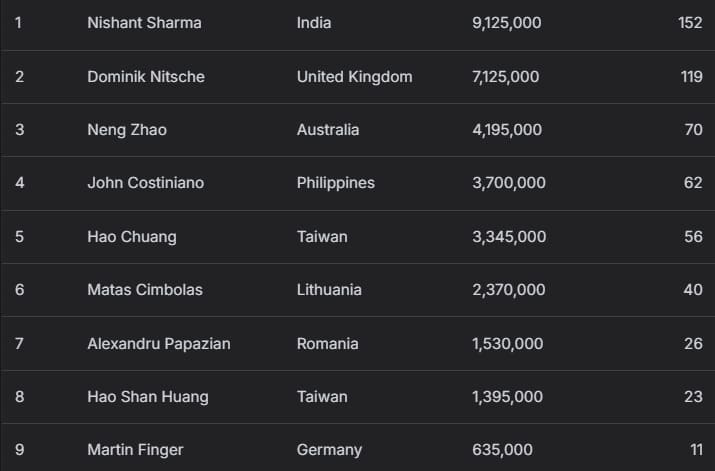This screenshot has width=715, height=471.
Task: Click the Philippines country cell
Action: coord(336,183)
